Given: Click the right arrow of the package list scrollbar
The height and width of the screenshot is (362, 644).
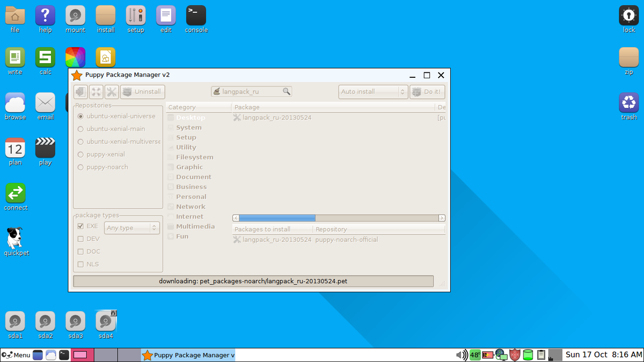Looking at the screenshot, I should (x=442, y=218).
